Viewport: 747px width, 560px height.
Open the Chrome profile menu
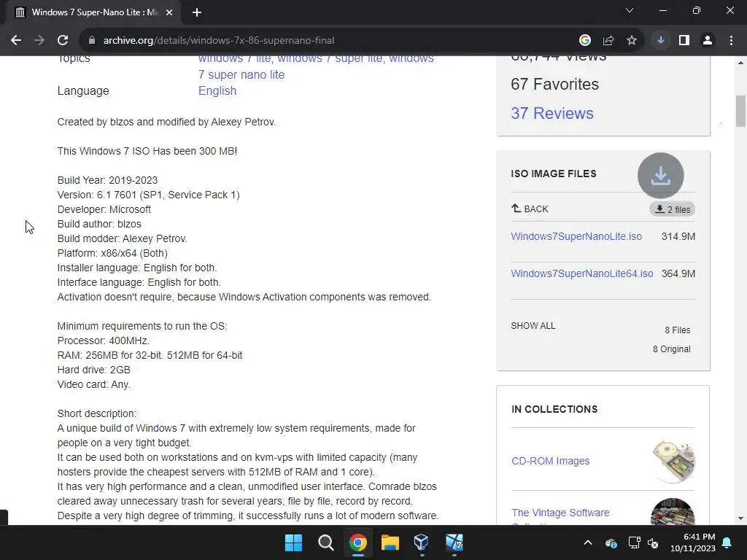pyautogui.click(x=708, y=41)
